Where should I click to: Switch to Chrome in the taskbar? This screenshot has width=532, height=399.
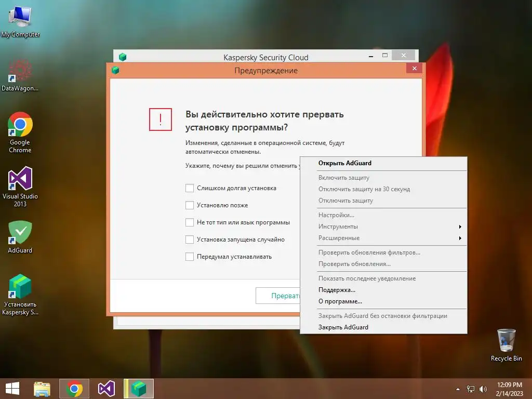click(74, 389)
